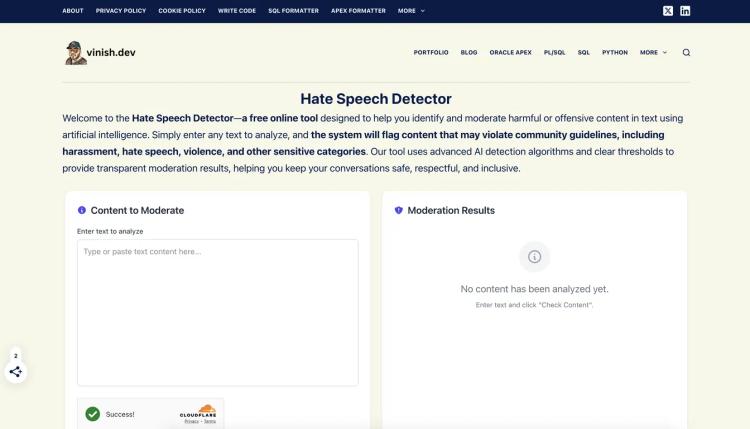Click the vinish.dev avatar logo
750x429 pixels.
pyautogui.click(x=76, y=53)
